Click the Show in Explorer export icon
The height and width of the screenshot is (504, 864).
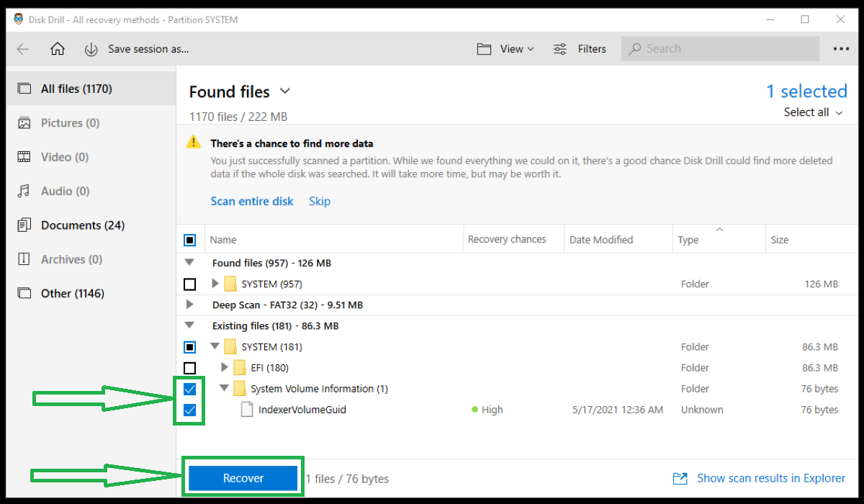[x=680, y=478]
